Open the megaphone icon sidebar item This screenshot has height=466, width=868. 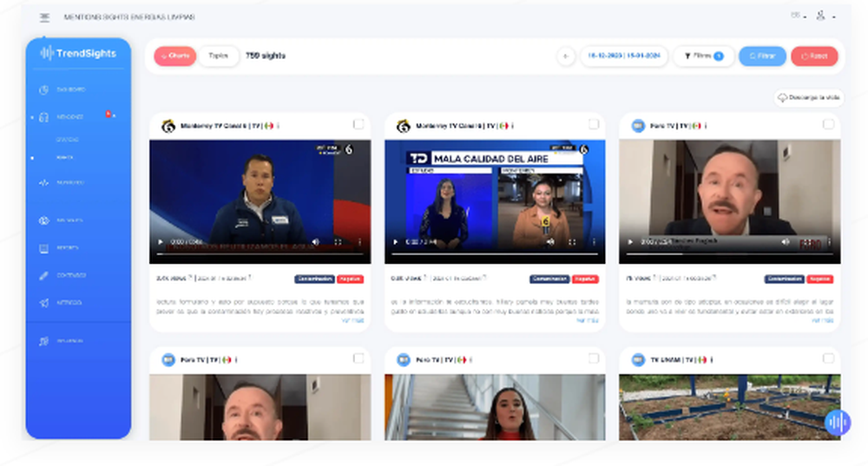point(43,303)
